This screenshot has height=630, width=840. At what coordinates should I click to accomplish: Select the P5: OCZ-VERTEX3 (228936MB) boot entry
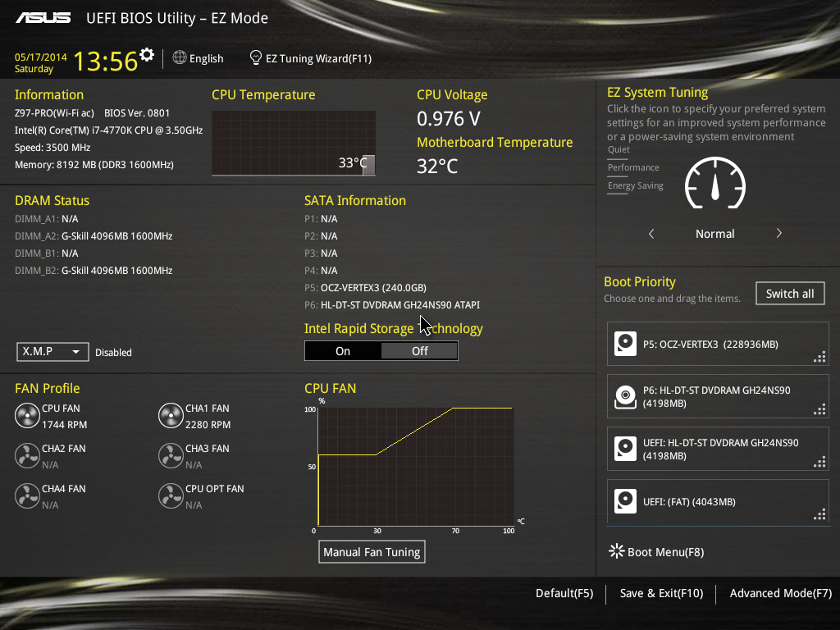tap(718, 344)
